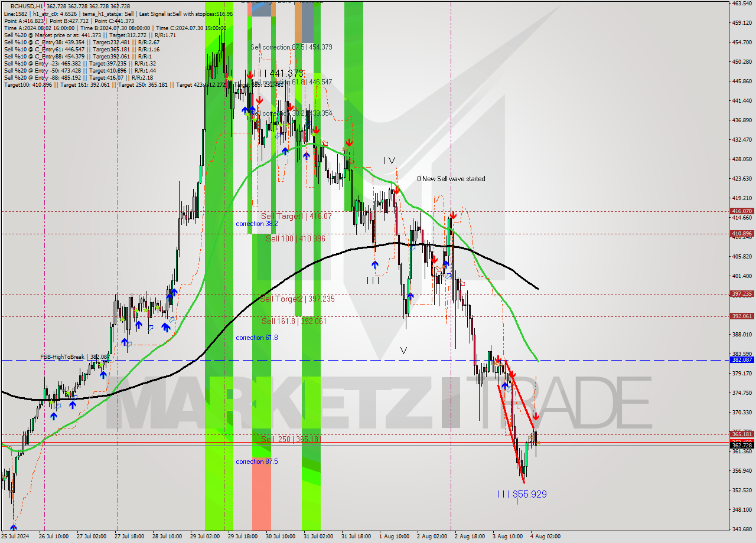Click the 'I I I 355.929' wave label
The image size is (756, 543).
pyautogui.click(x=522, y=494)
